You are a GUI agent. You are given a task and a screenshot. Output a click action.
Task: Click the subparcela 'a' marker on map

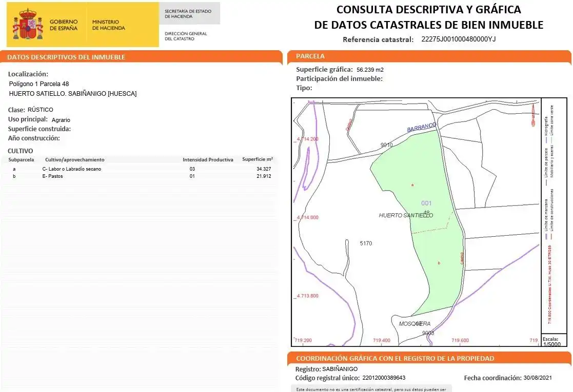412,185
